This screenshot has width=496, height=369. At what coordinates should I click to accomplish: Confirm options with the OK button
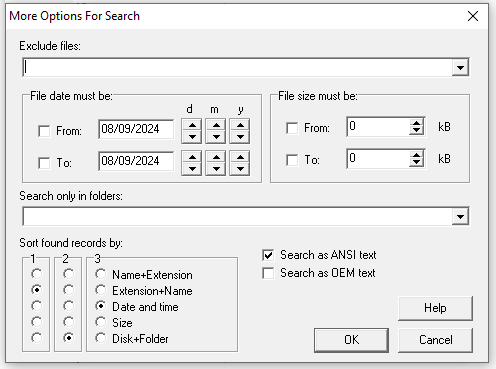click(x=351, y=340)
